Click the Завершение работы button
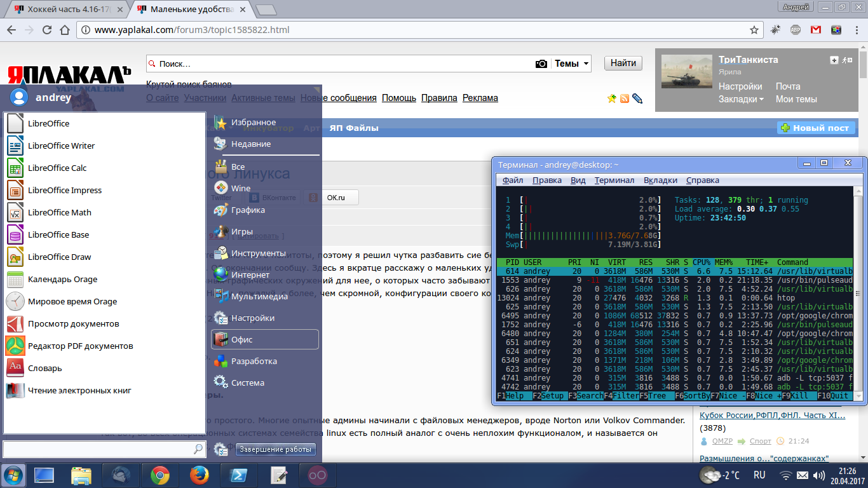The image size is (868, 488). click(x=276, y=450)
